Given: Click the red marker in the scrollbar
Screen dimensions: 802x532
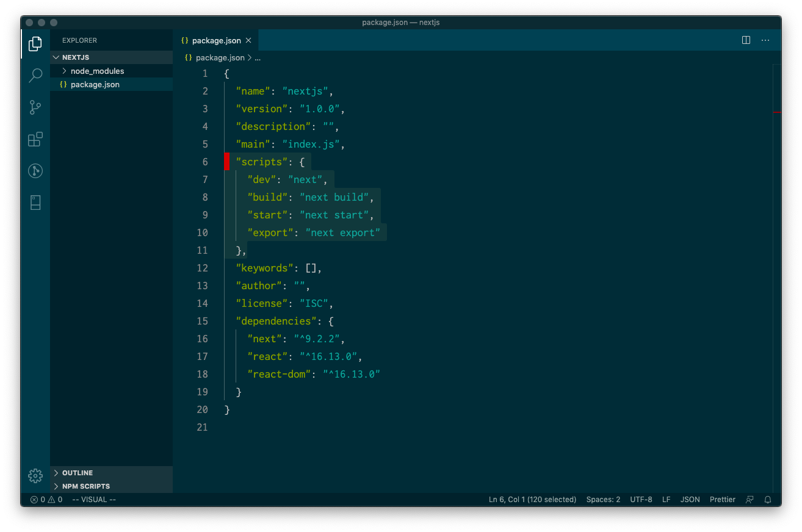Looking at the screenshot, I should (778, 113).
